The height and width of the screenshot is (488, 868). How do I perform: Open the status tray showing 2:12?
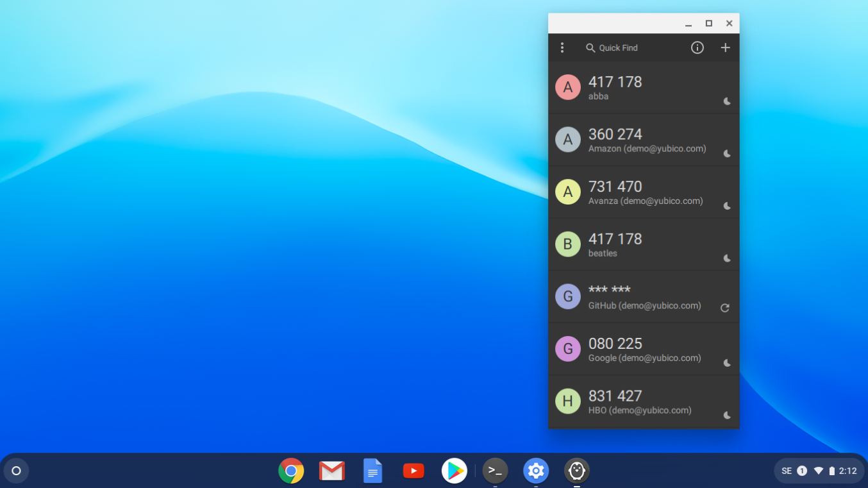(819, 471)
